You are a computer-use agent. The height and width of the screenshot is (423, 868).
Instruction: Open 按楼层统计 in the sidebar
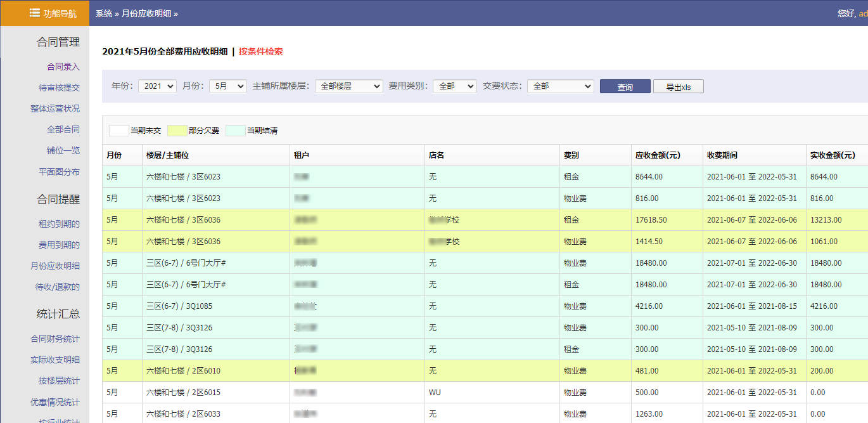(x=59, y=381)
